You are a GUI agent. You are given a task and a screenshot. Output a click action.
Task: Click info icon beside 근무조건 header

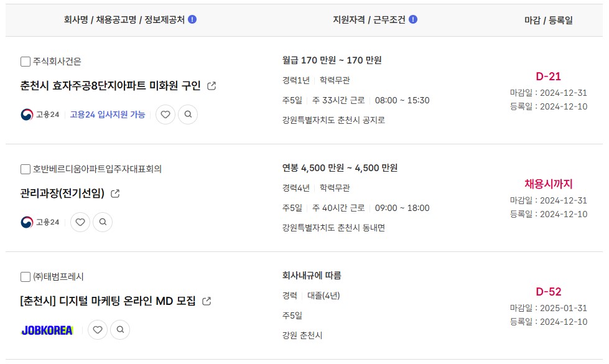coord(413,19)
